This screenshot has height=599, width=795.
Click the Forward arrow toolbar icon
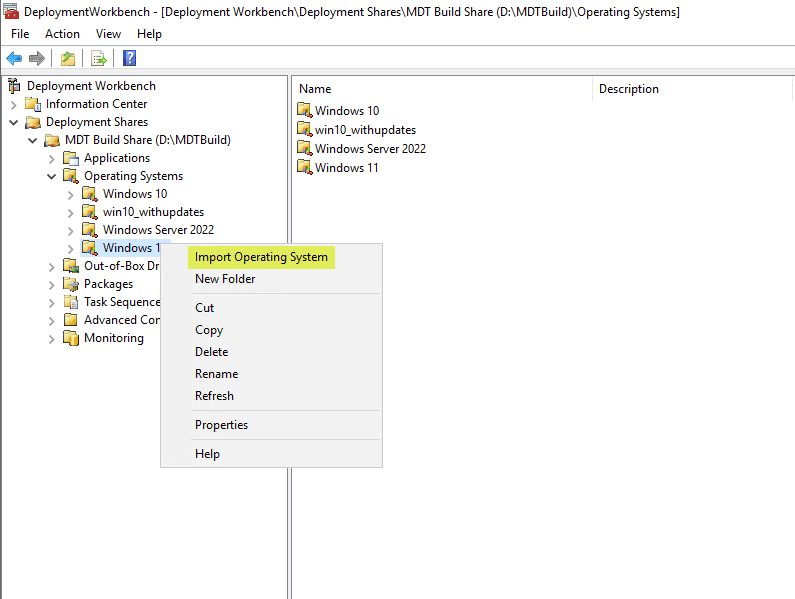pos(37,58)
